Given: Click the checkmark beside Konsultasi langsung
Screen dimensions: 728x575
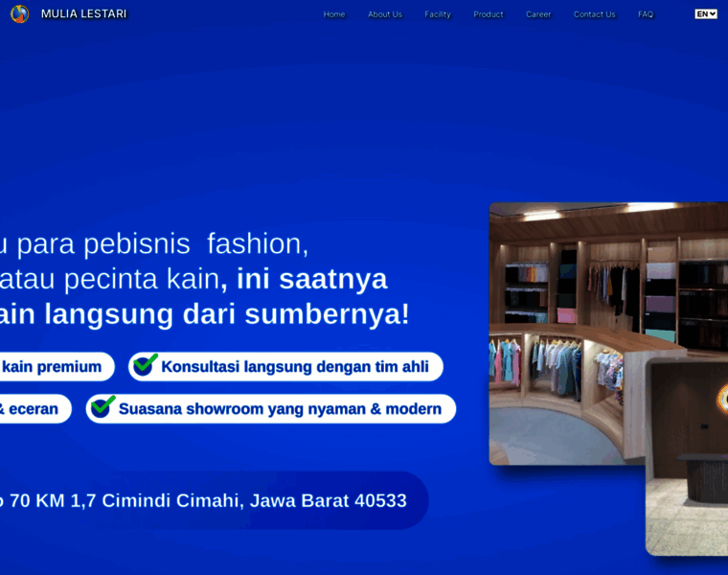Looking at the screenshot, I should click(x=145, y=364).
